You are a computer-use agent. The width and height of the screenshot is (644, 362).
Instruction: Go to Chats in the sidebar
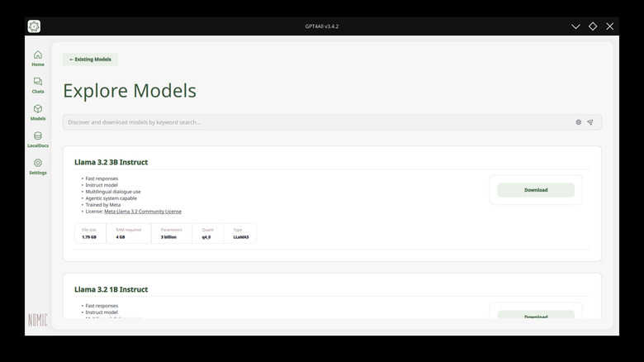click(x=38, y=85)
